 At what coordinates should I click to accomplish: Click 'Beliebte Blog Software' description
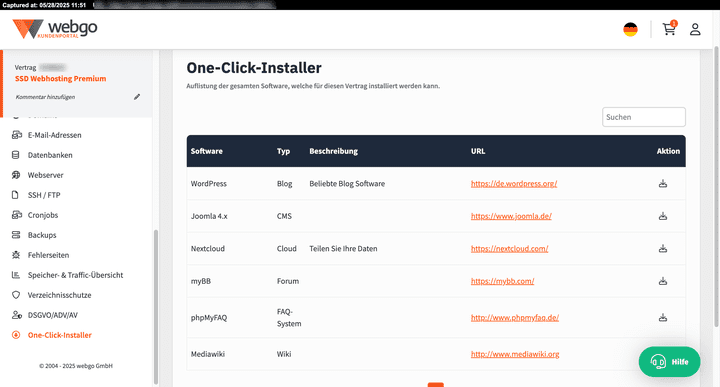click(347, 184)
